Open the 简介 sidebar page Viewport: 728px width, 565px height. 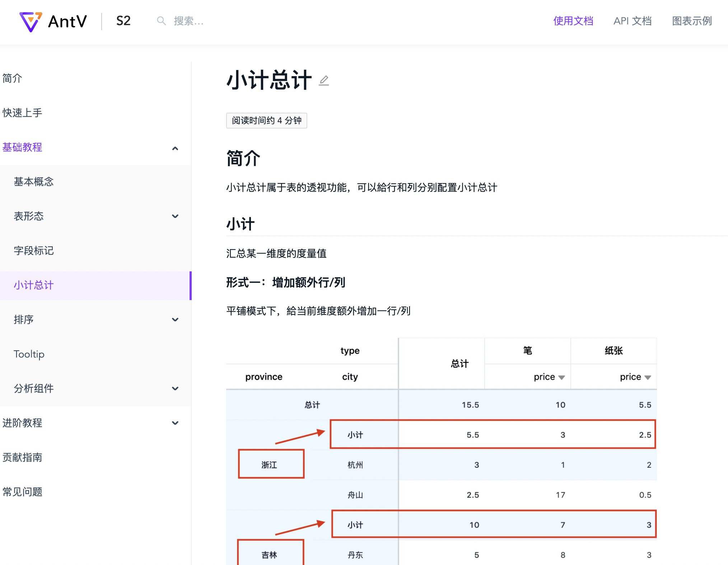11,78
